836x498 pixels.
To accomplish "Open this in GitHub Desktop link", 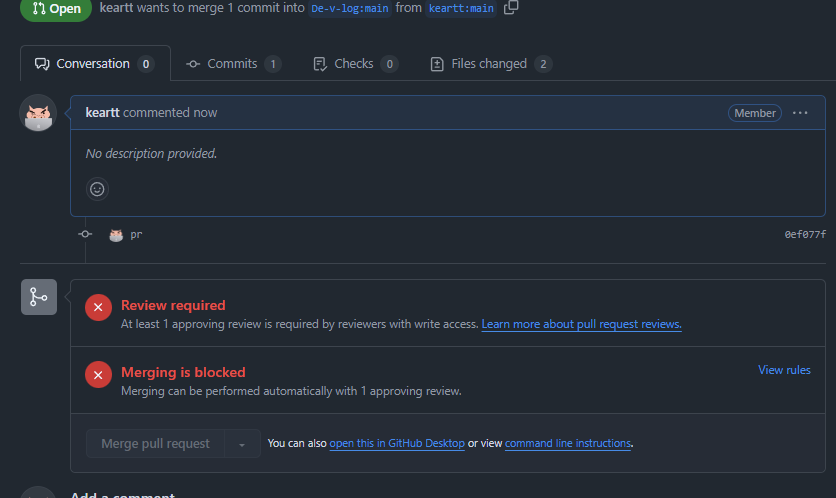I will [397, 444].
